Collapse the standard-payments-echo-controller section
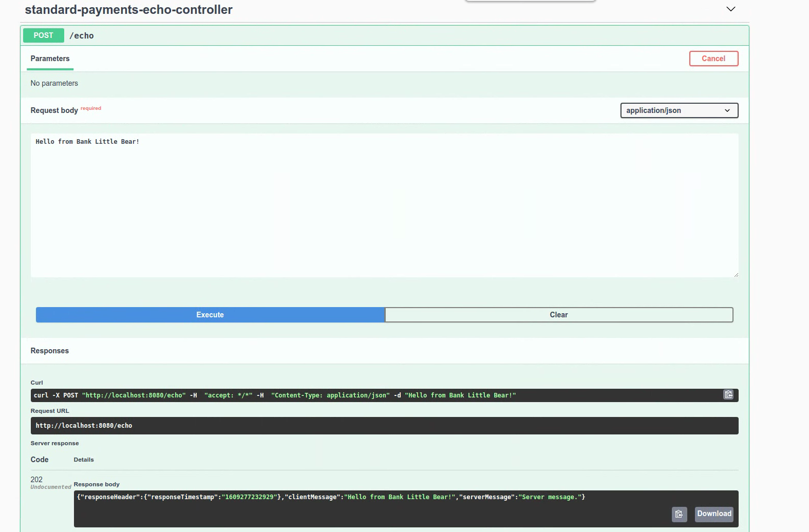 point(730,9)
